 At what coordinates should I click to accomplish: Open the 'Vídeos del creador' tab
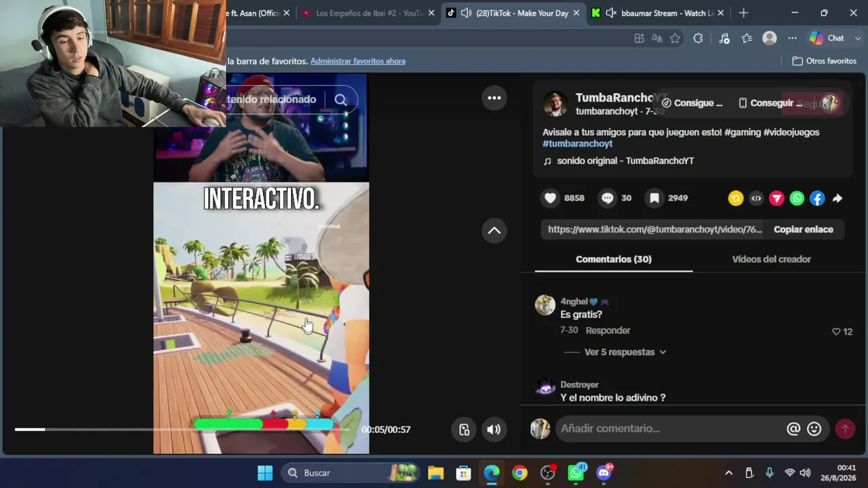pyautogui.click(x=772, y=260)
